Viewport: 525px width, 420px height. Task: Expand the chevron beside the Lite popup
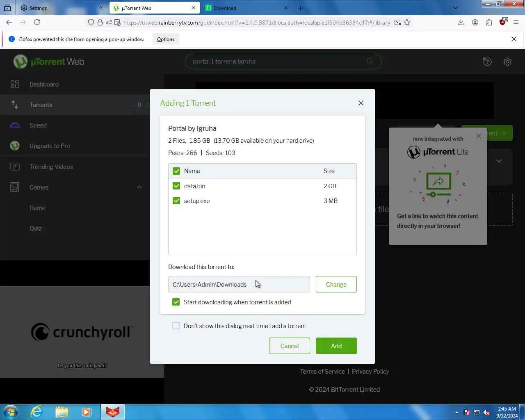click(499, 161)
